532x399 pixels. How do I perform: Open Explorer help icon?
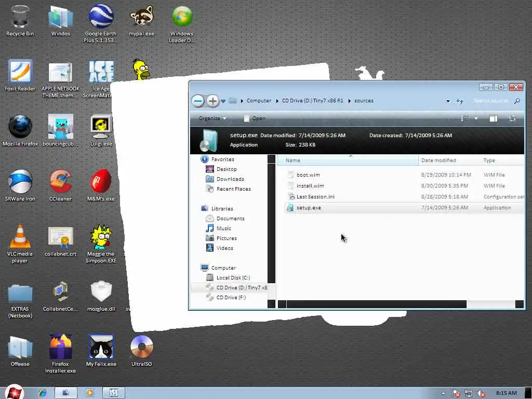(512, 118)
